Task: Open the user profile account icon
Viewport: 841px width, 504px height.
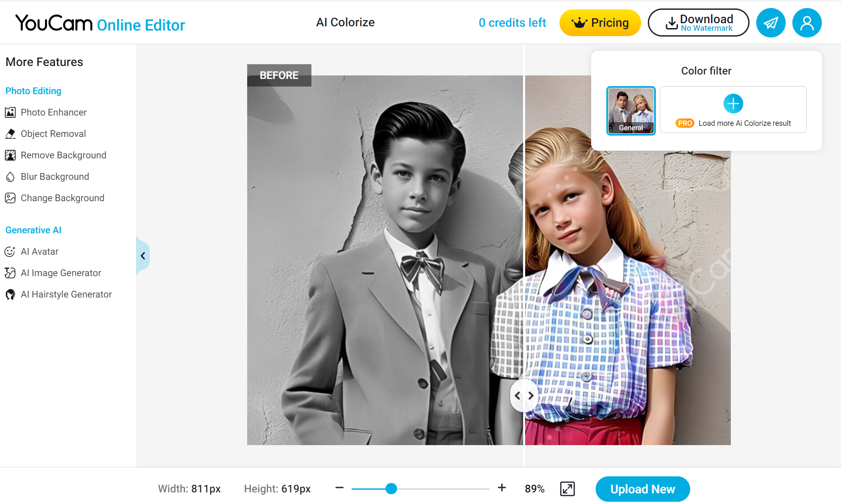Action: click(807, 23)
